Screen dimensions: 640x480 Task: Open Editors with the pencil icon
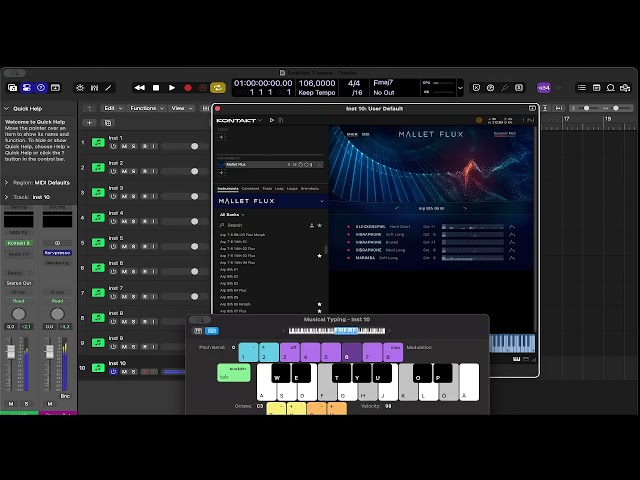109,88
